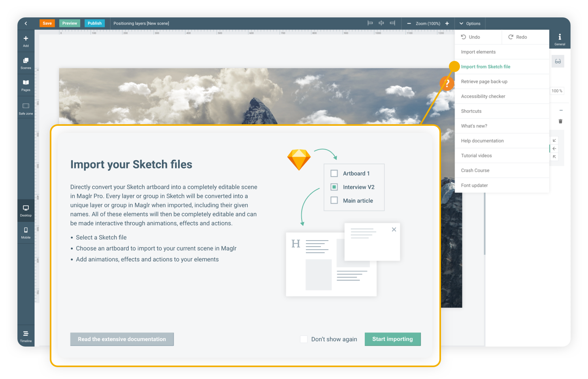Uncheck the Interview V2 checkbox
This screenshot has width=588, height=379.
point(334,187)
